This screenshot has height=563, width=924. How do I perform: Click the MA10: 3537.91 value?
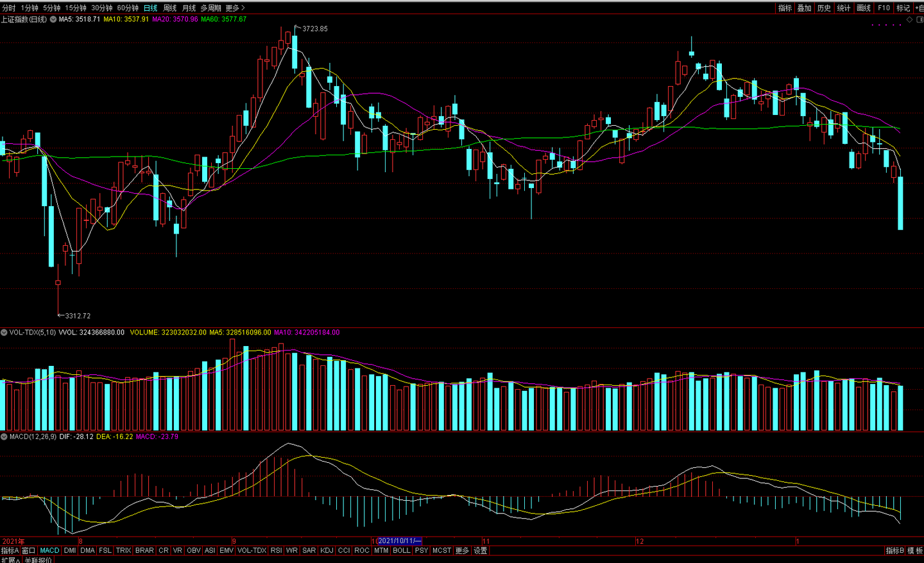[126, 19]
